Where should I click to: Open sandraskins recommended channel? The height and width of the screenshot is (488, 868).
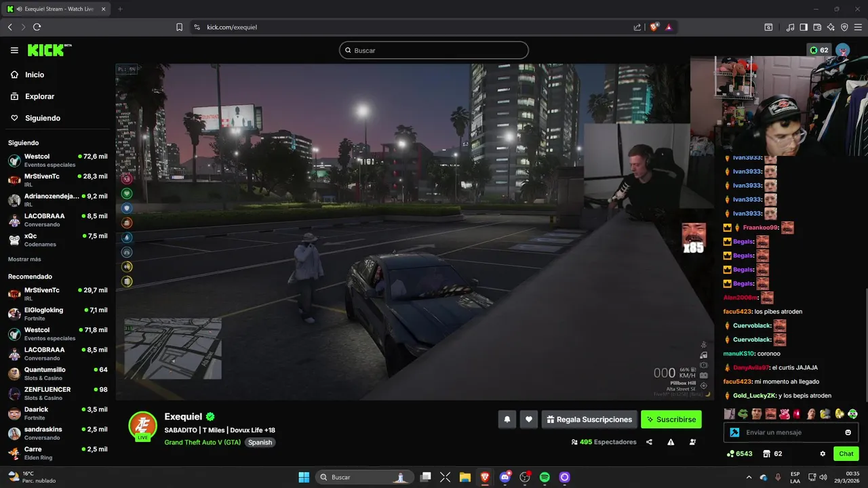pyautogui.click(x=57, y=432)
